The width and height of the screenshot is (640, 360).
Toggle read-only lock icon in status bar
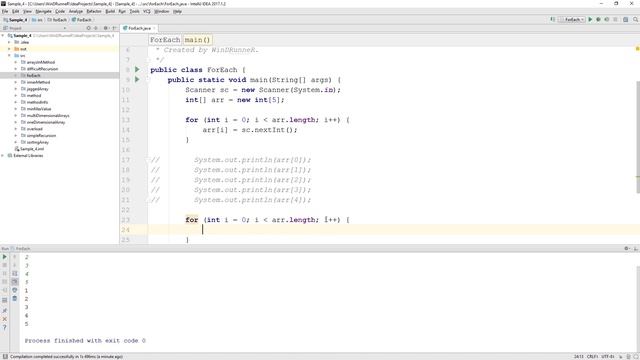pos(621,357)
